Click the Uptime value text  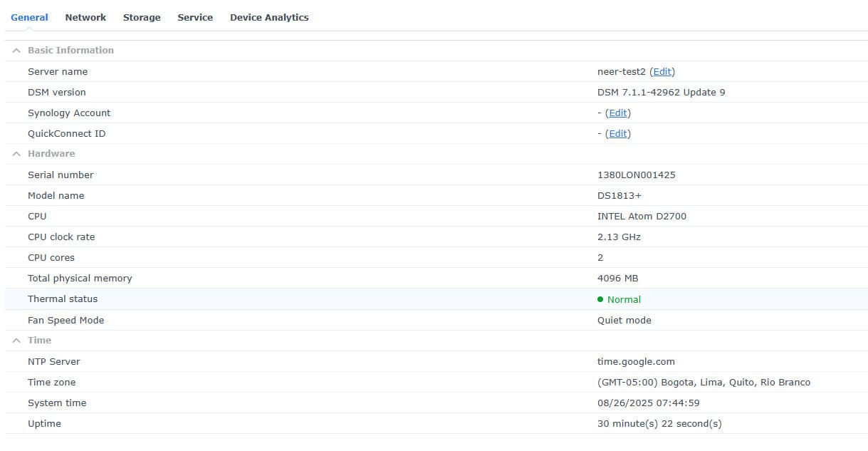659,423
